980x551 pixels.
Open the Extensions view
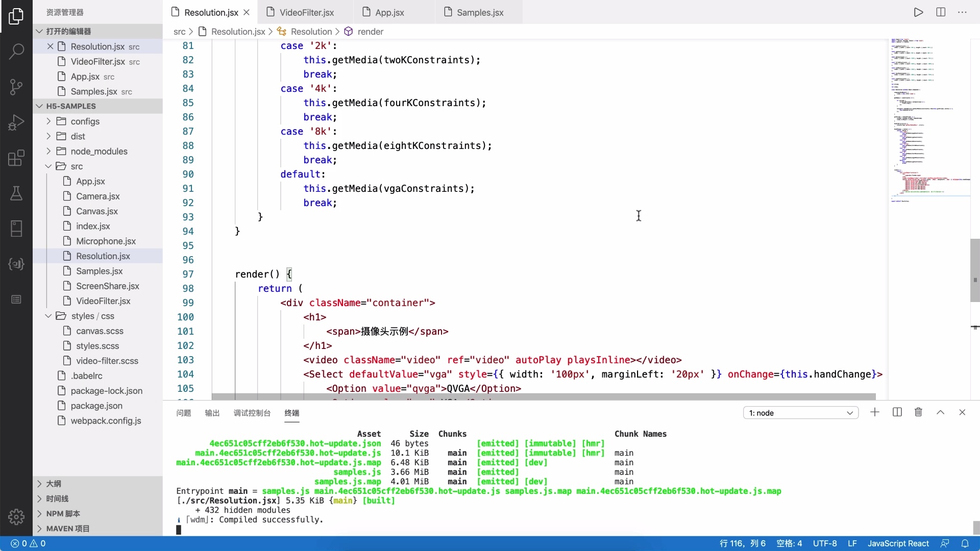point(16,158)
